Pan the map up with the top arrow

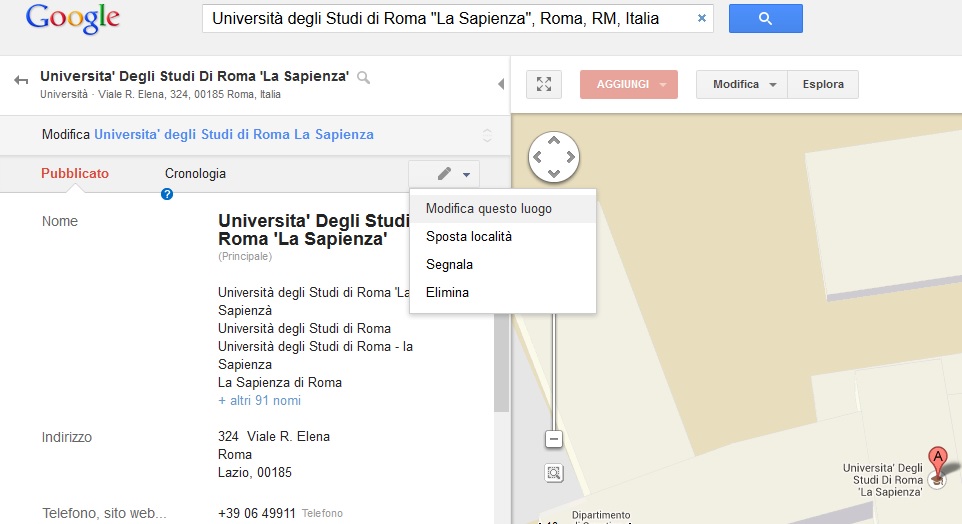click(553, 141)
